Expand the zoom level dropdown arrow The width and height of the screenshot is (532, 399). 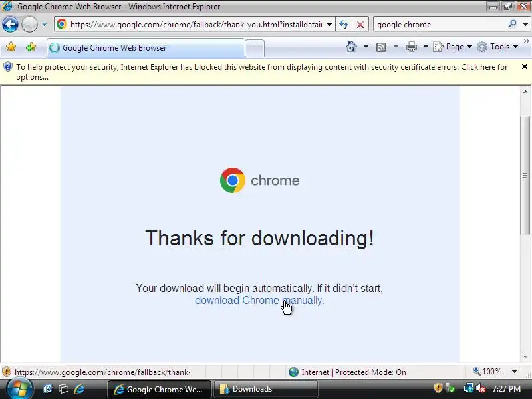coord(514,372)
